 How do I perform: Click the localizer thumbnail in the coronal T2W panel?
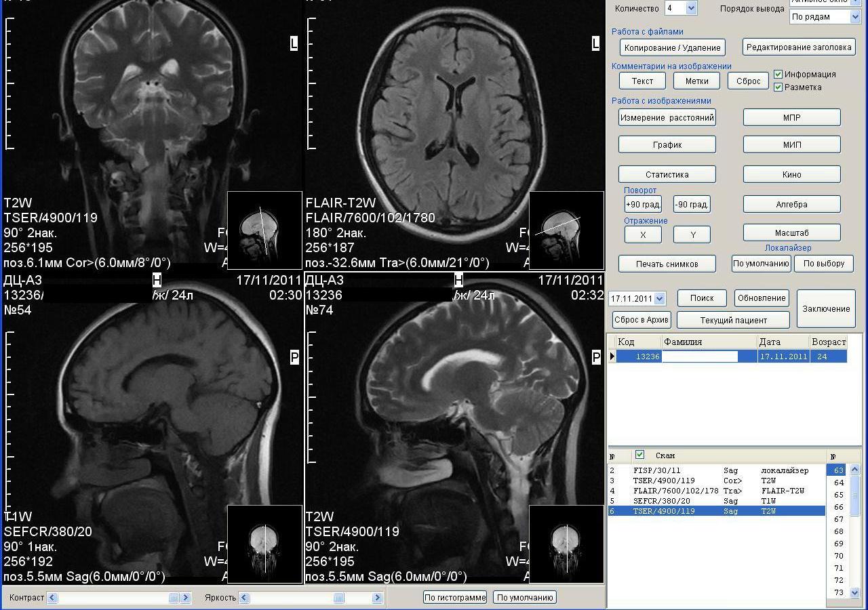tap(264, 230)
